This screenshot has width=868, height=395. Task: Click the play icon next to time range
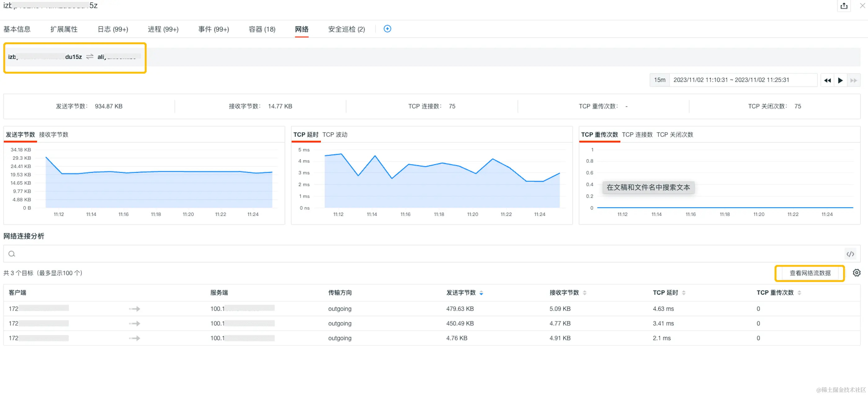(840, 80)
